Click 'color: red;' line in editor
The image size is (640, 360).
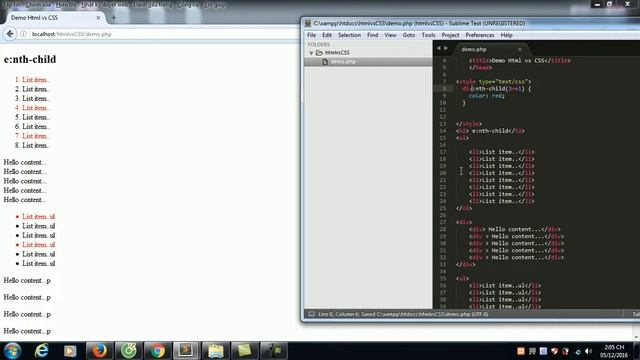487,96
